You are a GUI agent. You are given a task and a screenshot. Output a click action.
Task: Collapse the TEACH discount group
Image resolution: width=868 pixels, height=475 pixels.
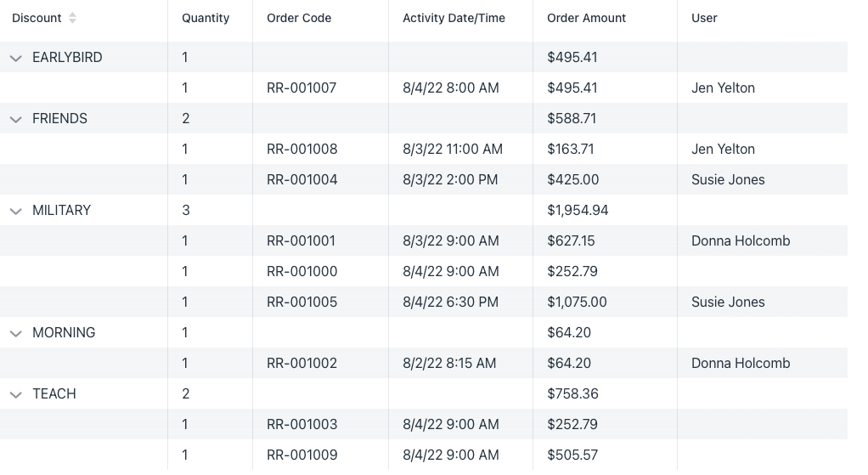coord(16,394)
